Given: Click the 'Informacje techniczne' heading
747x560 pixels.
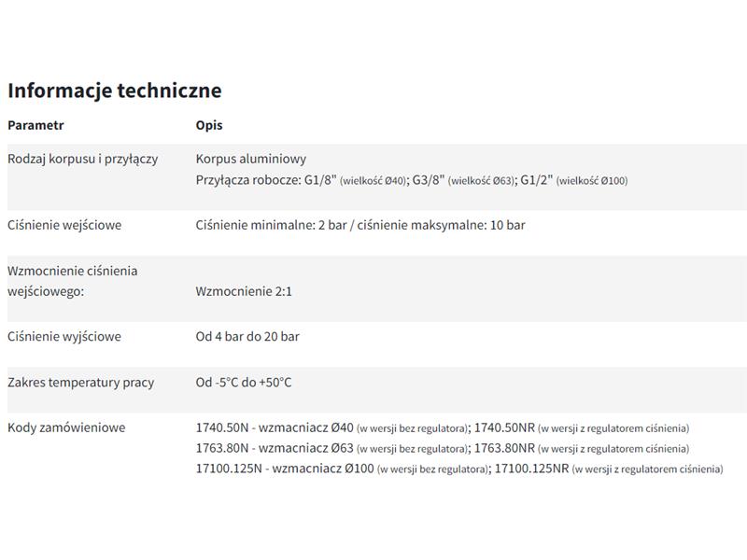Looking at the screenshot, I should [114, 91].
